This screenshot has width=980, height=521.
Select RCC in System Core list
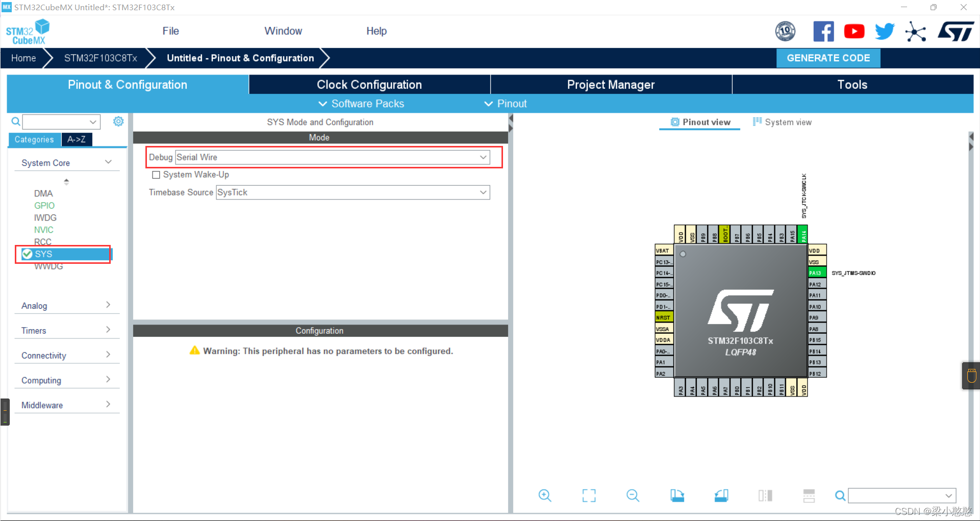(x=43, y=242)
